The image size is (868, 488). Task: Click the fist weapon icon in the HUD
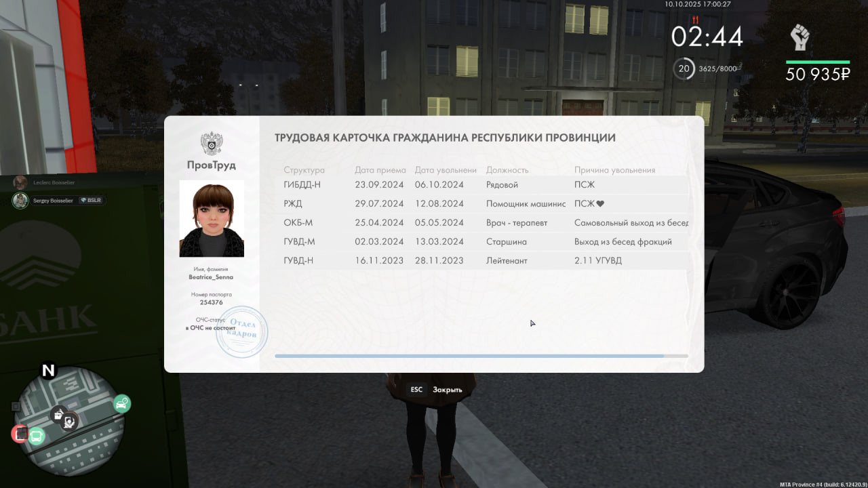click(800, 37)
